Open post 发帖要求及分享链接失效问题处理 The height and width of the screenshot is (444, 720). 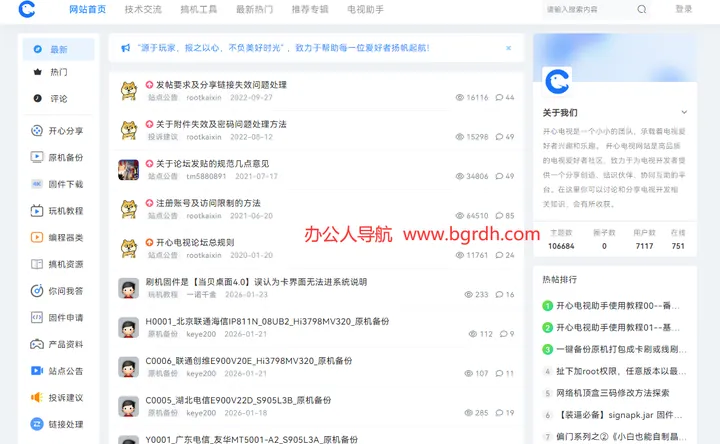coord(221,85)
